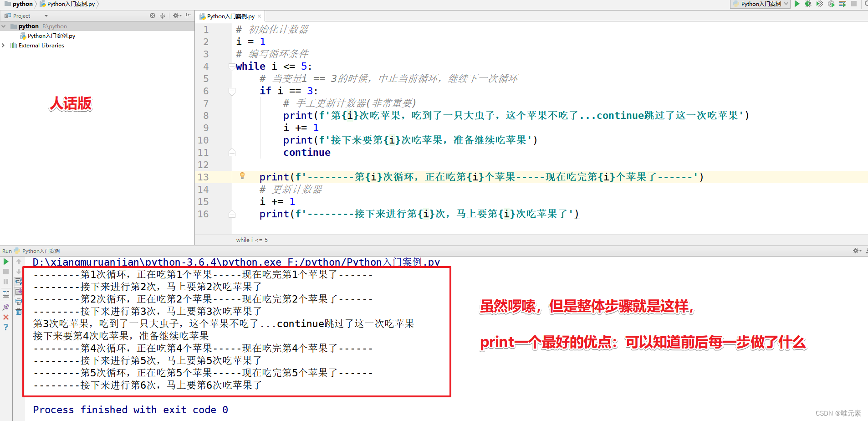Click the up stack trace arrow in Run panel
Viewport: 868px width, 421px height.
coord(19,262)
